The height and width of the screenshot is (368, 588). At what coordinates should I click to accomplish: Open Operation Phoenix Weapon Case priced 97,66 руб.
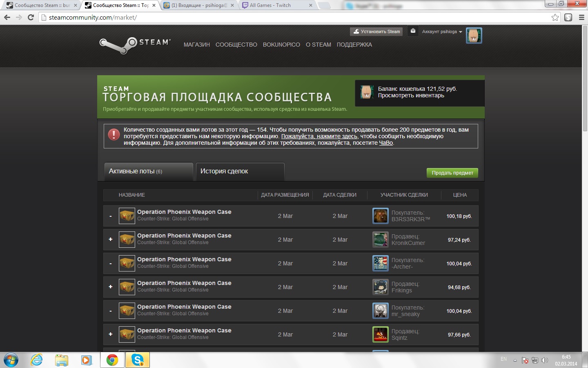[184, 330]
